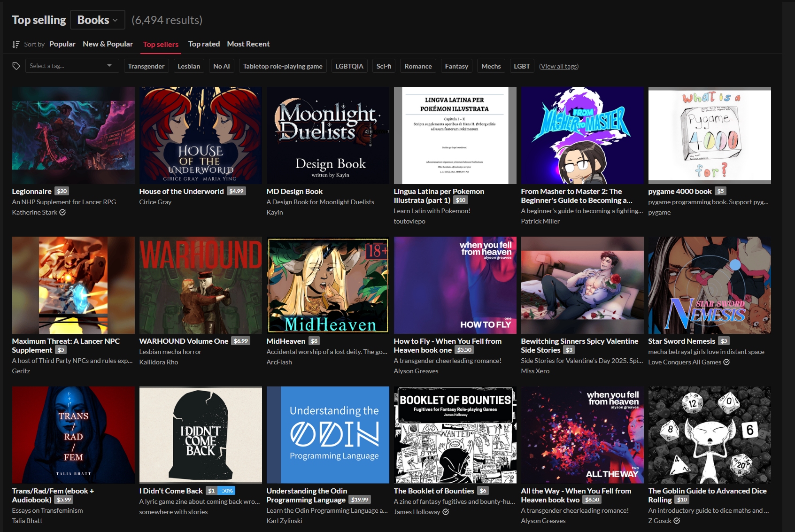Expand the Select a tag combo box
This screenshot has height=532, width=795.
[71, 66]
